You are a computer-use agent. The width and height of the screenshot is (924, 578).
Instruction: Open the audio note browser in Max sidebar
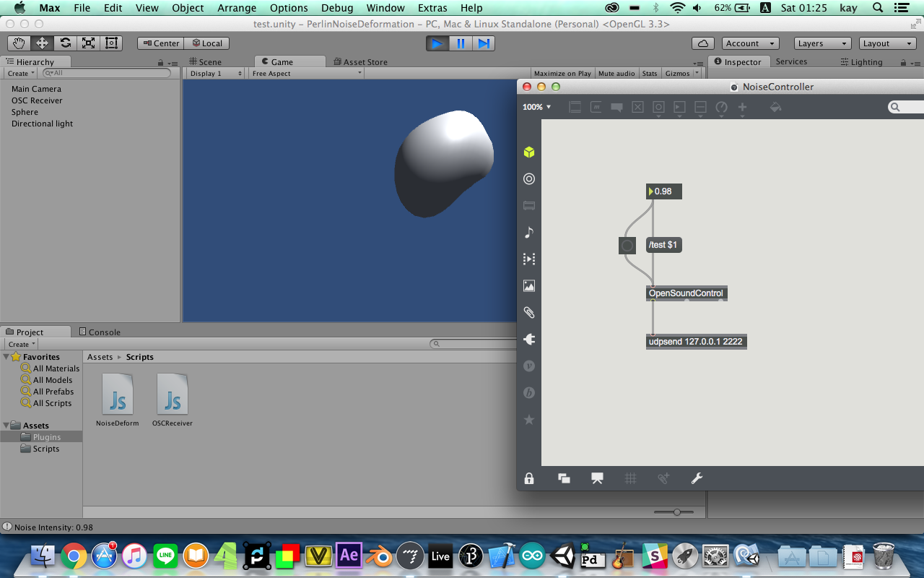click(529, 232)
